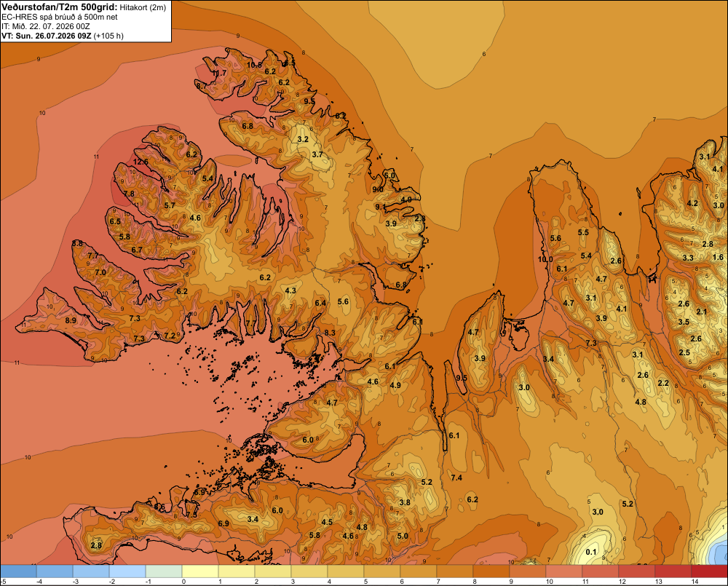
Task: Select the orange 8 degree legend swatch
Action: click(491, 571)
